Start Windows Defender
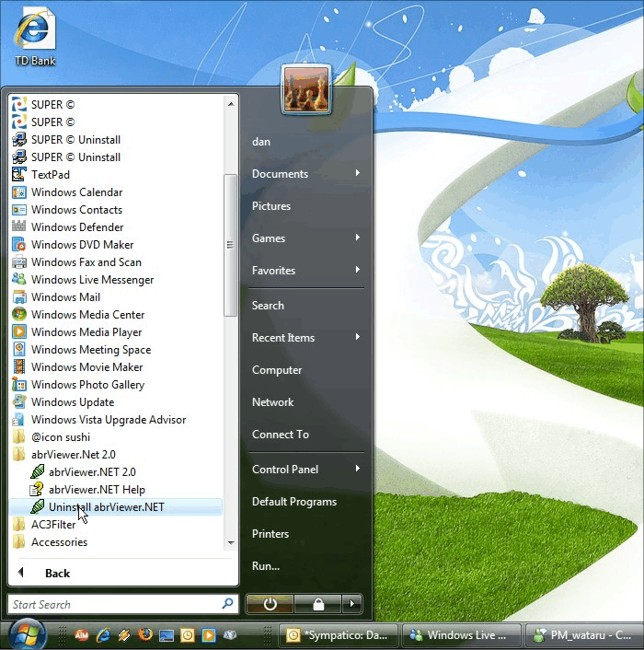 (76, 227)
